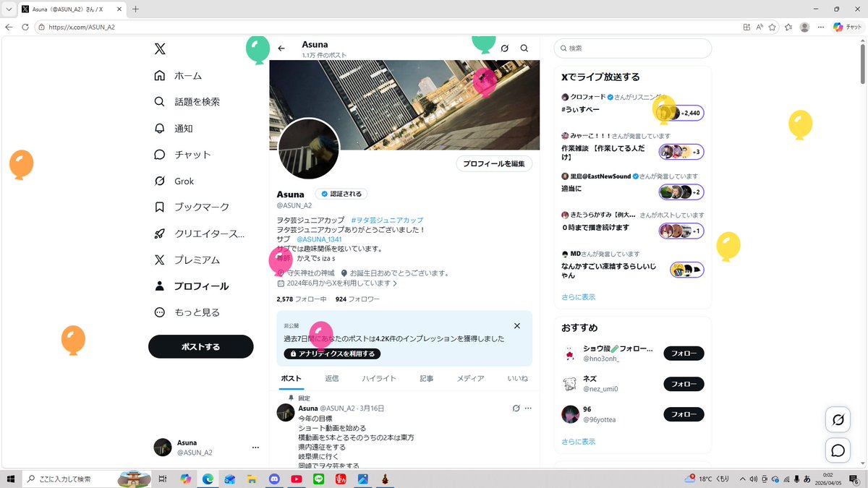The height and width of the screenshot is (488, 868).
Task: Open Discord from the taskbar
Action: (x=274, y=479)
